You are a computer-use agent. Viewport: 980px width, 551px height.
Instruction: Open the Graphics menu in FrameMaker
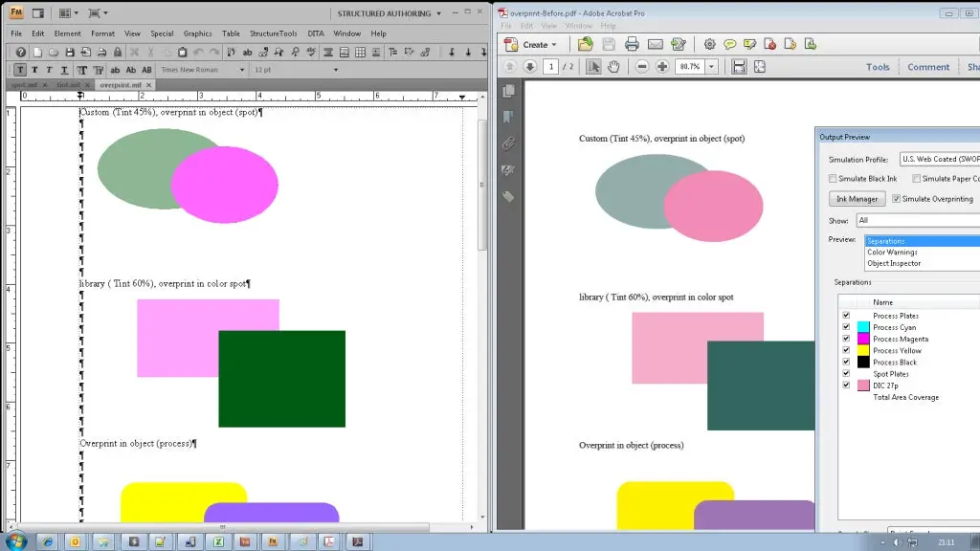click(197, 33)
